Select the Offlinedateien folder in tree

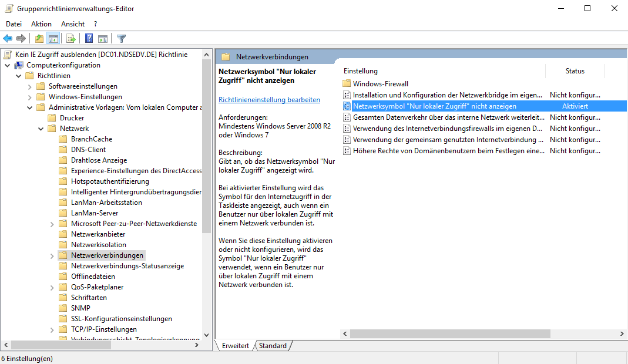click(x=93, y=277)
